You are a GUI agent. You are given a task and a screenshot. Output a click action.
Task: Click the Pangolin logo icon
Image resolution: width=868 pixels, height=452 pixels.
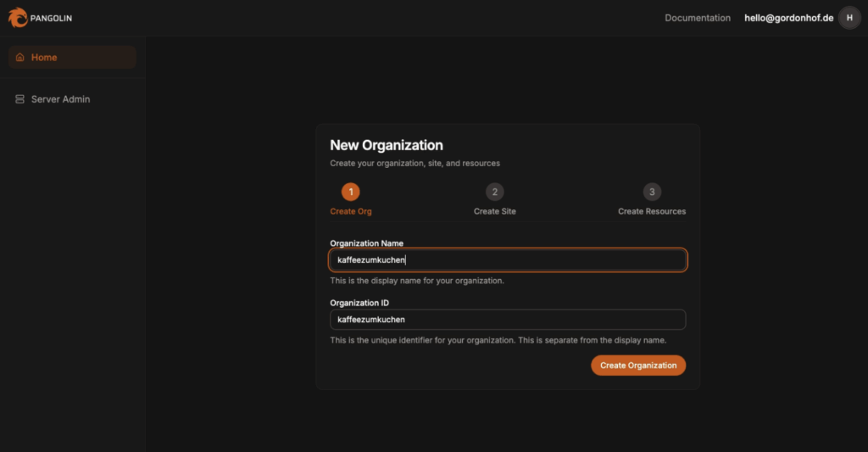(18, 17)
